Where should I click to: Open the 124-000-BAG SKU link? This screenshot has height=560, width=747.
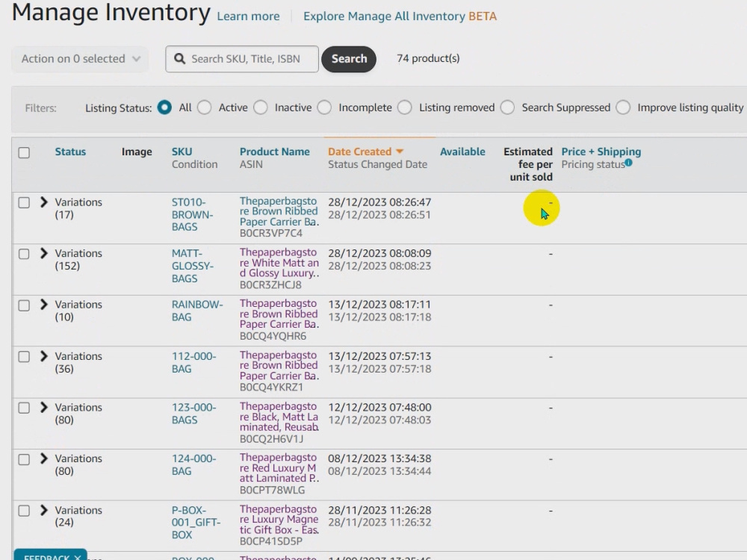194,464
